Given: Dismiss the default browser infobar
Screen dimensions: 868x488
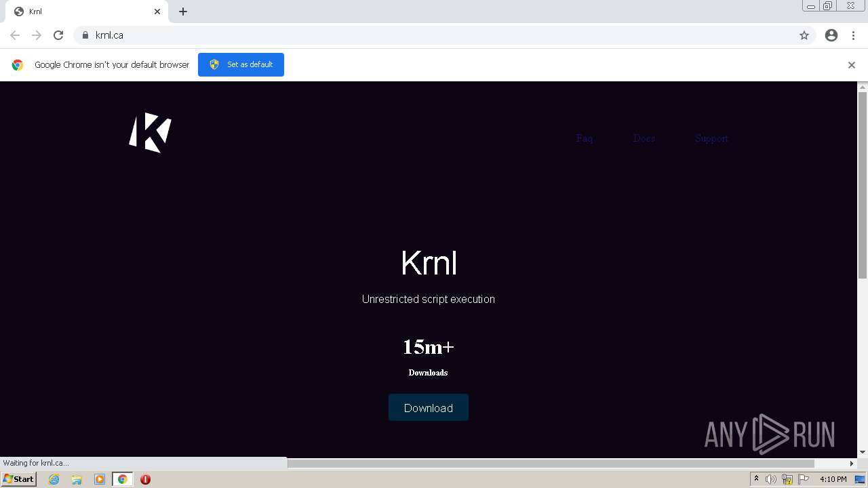Looking at the screenshot, I should click(x=852, y=65).
